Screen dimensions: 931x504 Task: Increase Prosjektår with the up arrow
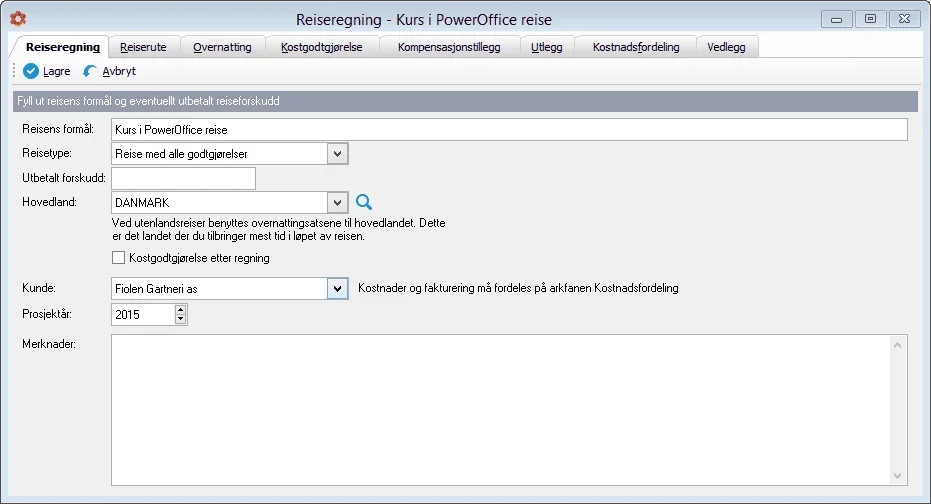180,310
